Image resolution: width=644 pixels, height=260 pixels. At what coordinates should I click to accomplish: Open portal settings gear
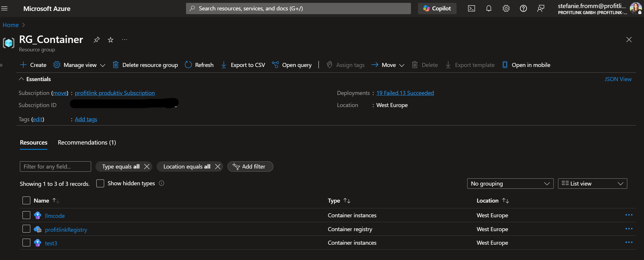pyautogui.click(x=506, y=8)
